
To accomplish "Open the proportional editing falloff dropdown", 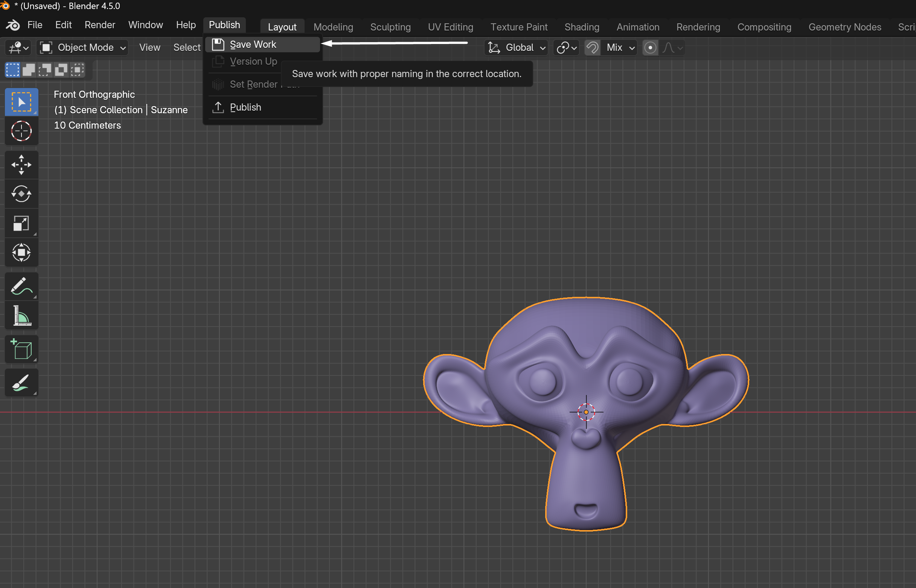I will [x=672, y=48].
